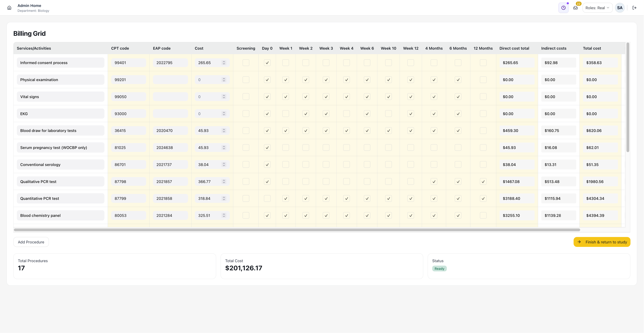Uncheck Week 12 for Quantitative PCR test
The width and height of the screenshot is (644, 333).
pos(411,198)
